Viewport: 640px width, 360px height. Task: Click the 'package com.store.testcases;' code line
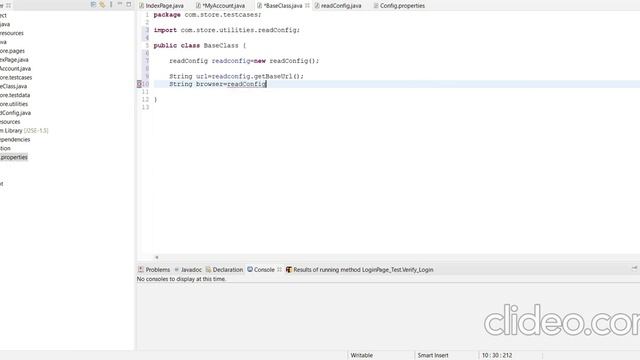click(x=207, y=15)
